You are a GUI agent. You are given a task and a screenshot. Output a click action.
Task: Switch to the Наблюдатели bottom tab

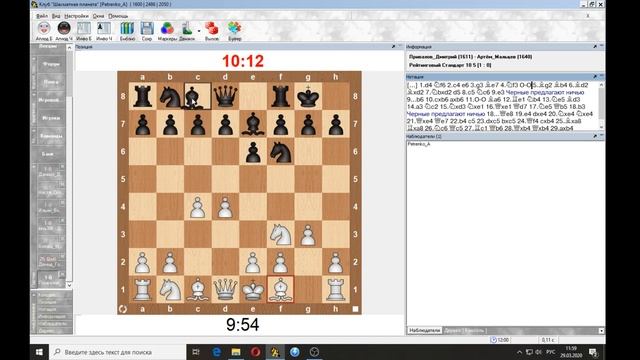[x=424, y=330]
